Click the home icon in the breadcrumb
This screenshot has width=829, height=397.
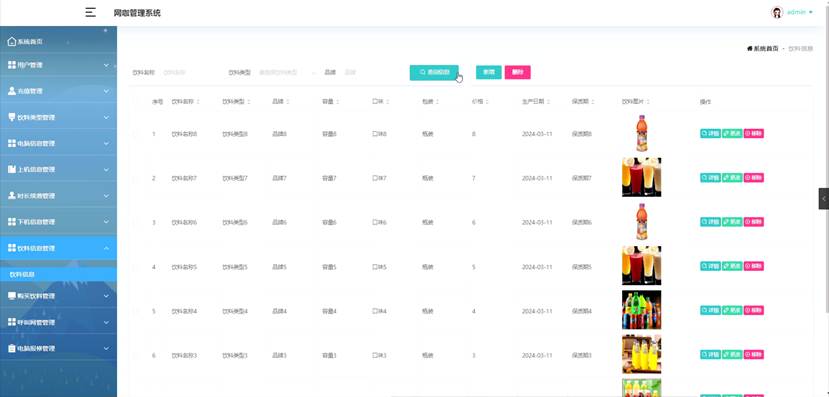click(x=750, y=49)
